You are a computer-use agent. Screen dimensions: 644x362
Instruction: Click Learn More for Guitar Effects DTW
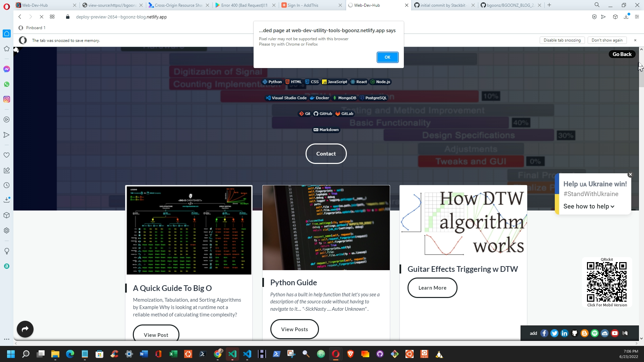pos(432,288)
